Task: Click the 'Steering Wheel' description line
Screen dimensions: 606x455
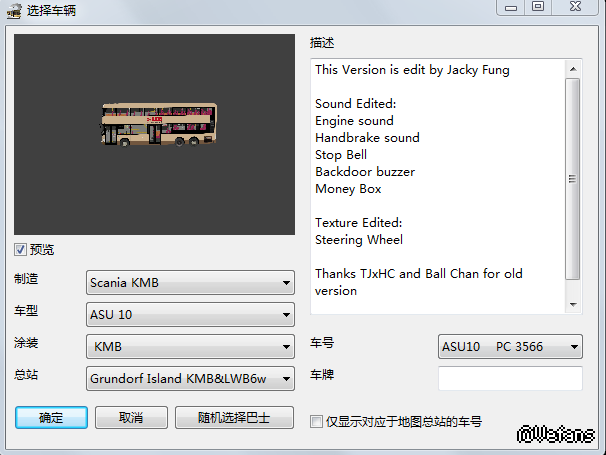Action: point(359,240)
